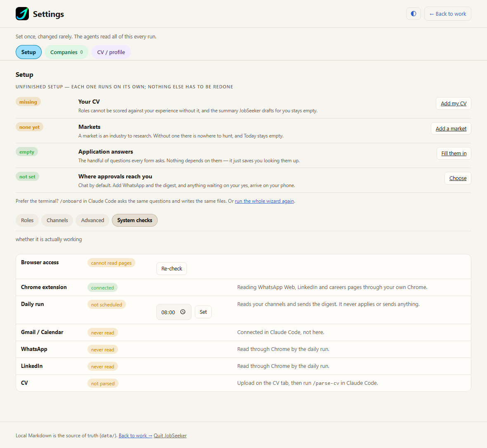
Task: Click the 'Daily run' row label
Action: click(x=32, y=304)
